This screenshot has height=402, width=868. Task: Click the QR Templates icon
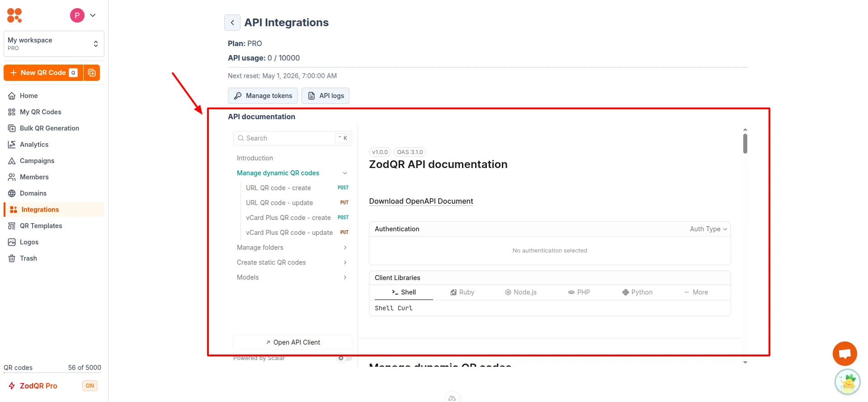point(12,226)
